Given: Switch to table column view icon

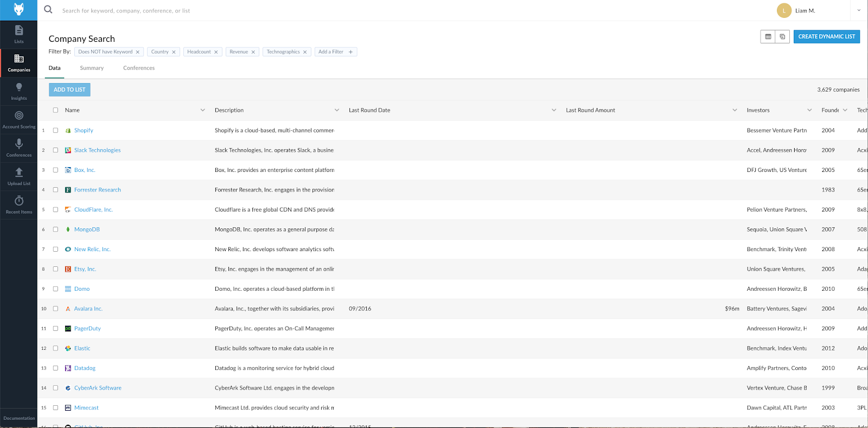Looking at the screenshot, I should [x=768, y=36].
